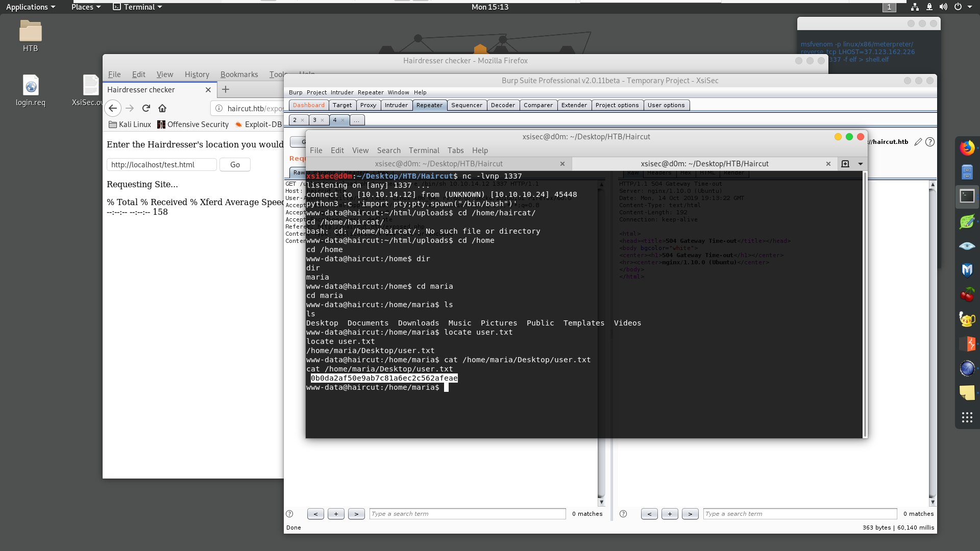Select the login.req desktop file

pos(31,91)
